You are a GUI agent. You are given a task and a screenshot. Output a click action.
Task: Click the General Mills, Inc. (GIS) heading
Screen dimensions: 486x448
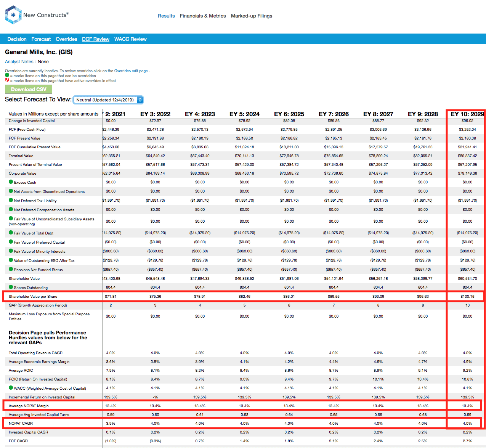coord(39,52)
